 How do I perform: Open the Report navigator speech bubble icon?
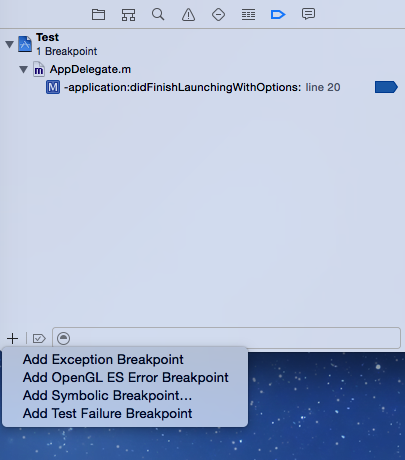pyautogui.click(x=308, y=14)
